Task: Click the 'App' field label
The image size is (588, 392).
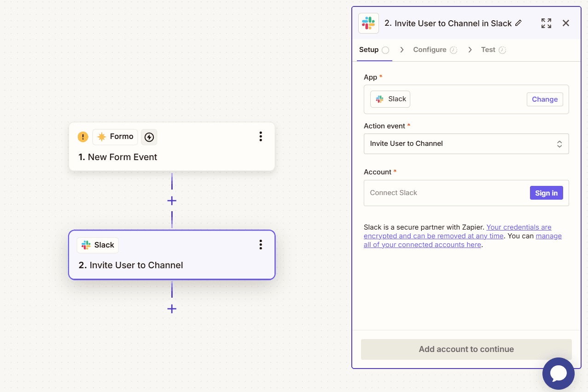Action: (x=370, y=77)
